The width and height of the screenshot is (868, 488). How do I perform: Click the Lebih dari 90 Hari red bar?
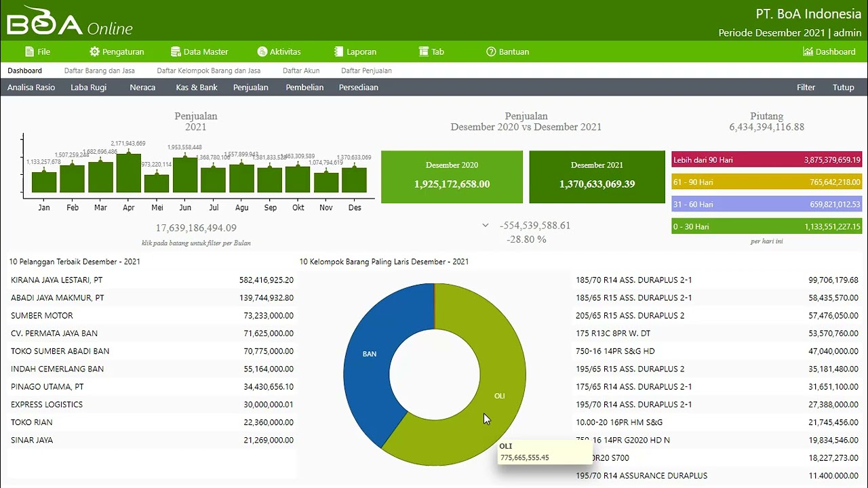pyautogui.click(x=767, y=160)
